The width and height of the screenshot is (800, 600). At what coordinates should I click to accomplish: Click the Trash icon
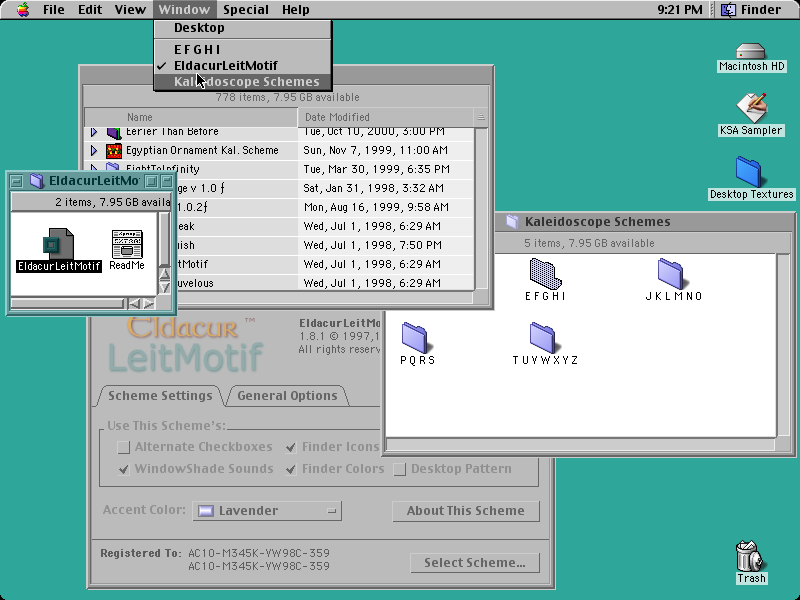(748, 556)
